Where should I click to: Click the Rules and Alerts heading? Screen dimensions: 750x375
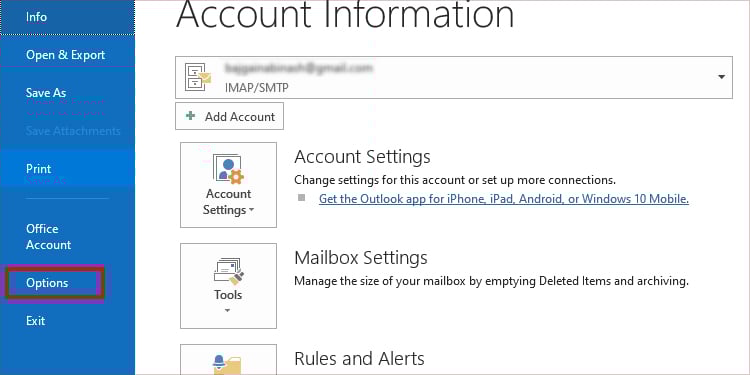coord(359,358)
